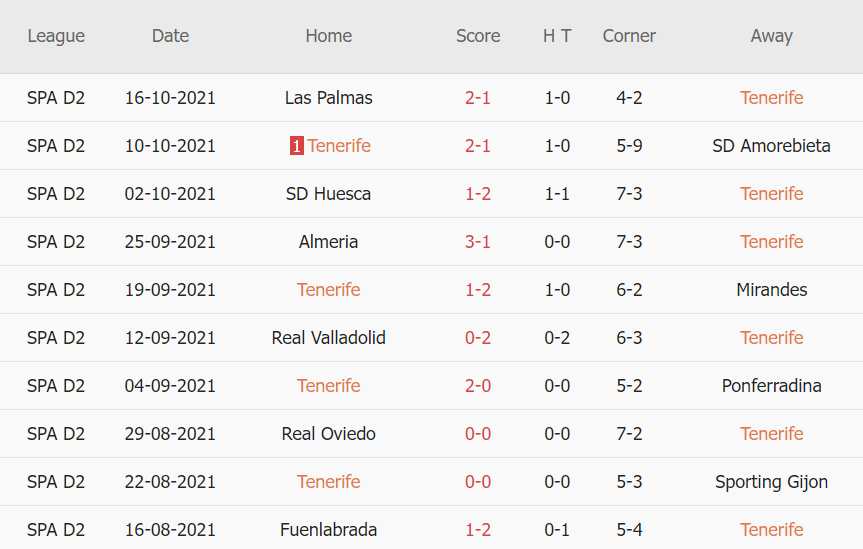Open the Las Palmas team link
Image resolution: width=863 pixels, height=549 pixels.
[x=328, y=98]
